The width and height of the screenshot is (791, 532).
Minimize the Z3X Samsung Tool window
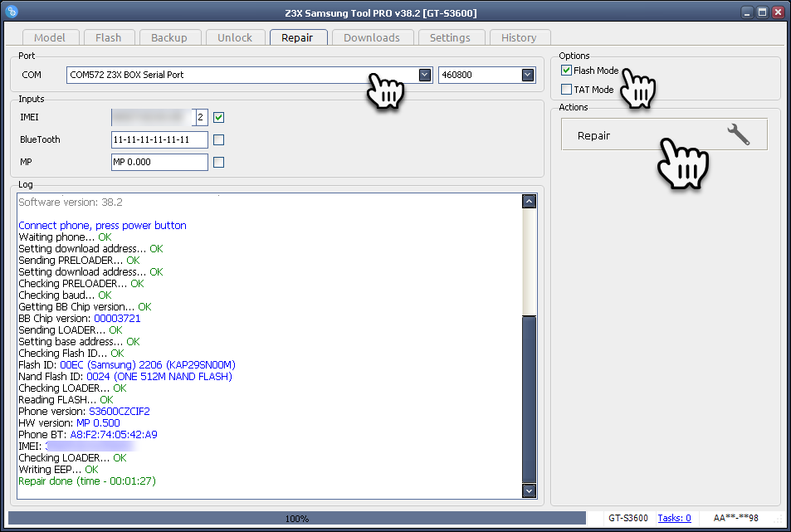pos(747,12)
